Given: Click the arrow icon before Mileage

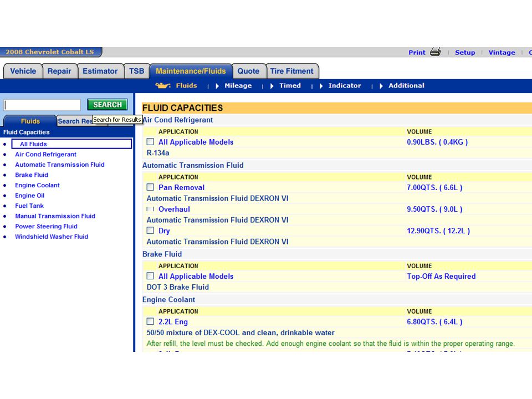Looking at the screenshot, I should tap(217, 86).
